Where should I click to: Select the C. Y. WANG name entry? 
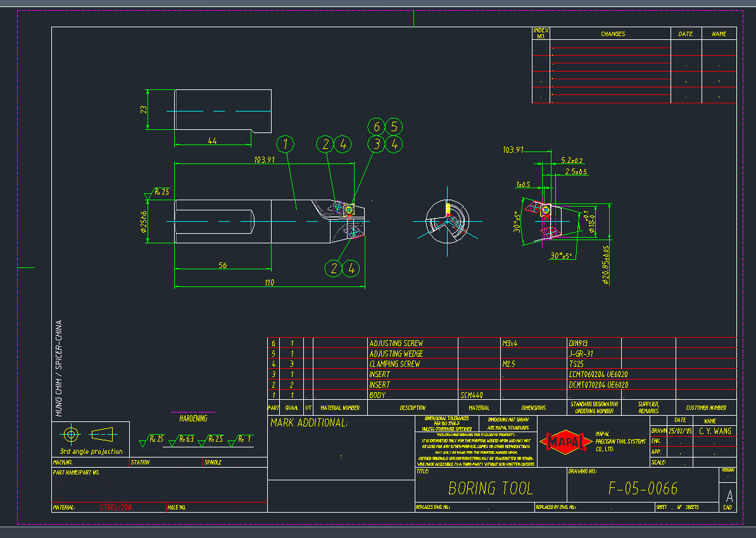[715, 431]
